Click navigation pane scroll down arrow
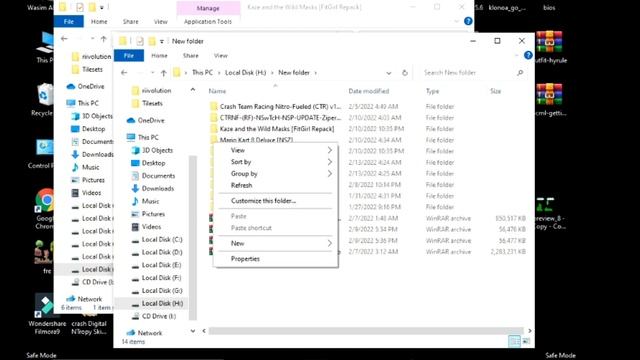 point(193,331)
